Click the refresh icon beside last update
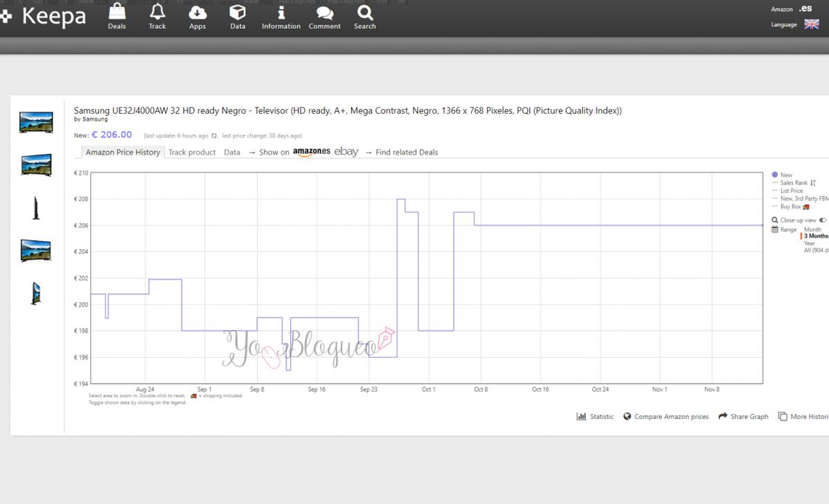This screenshot has width=829, height=504. tap(214, 136)
